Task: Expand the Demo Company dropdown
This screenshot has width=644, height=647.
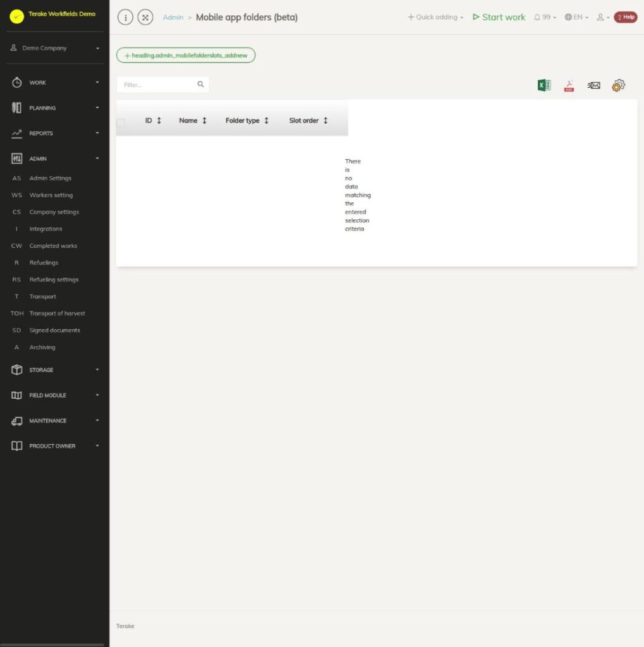Action: [x=55, y=48]
